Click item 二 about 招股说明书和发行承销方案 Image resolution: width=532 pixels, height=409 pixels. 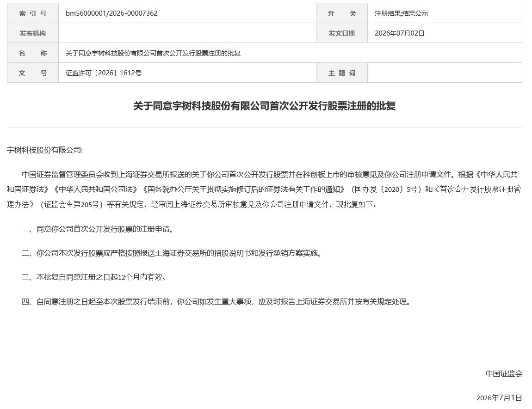pos(172,253)
